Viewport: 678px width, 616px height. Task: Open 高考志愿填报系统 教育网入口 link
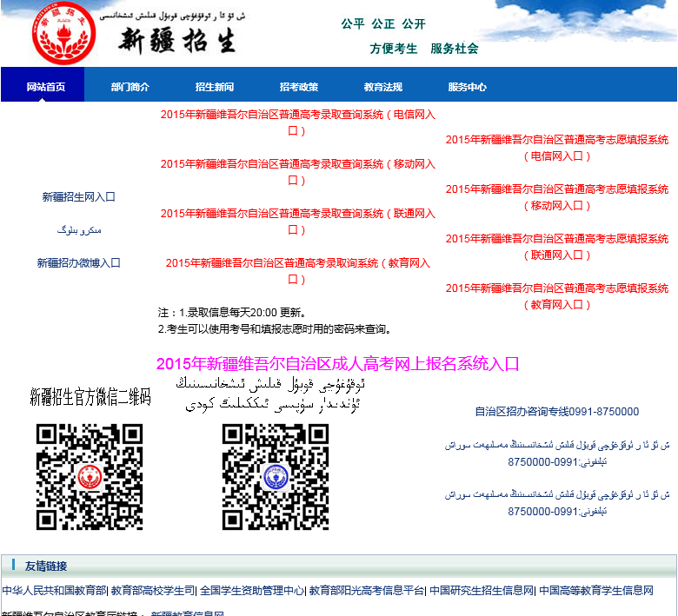557,296
